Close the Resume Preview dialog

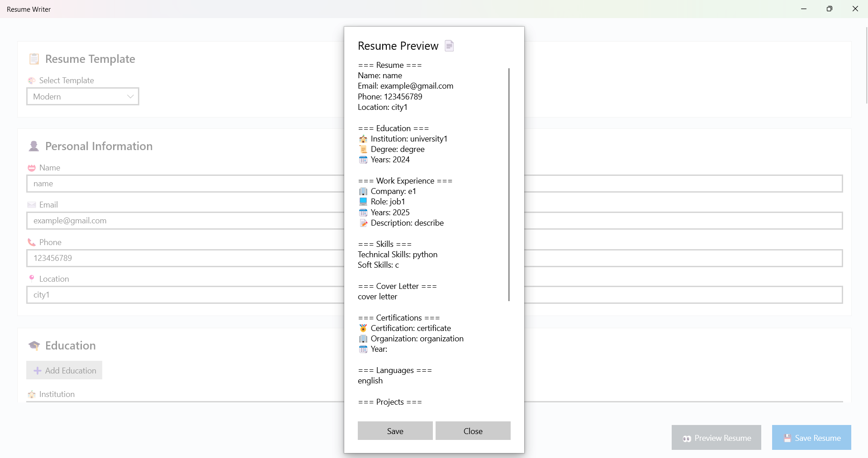473,431
